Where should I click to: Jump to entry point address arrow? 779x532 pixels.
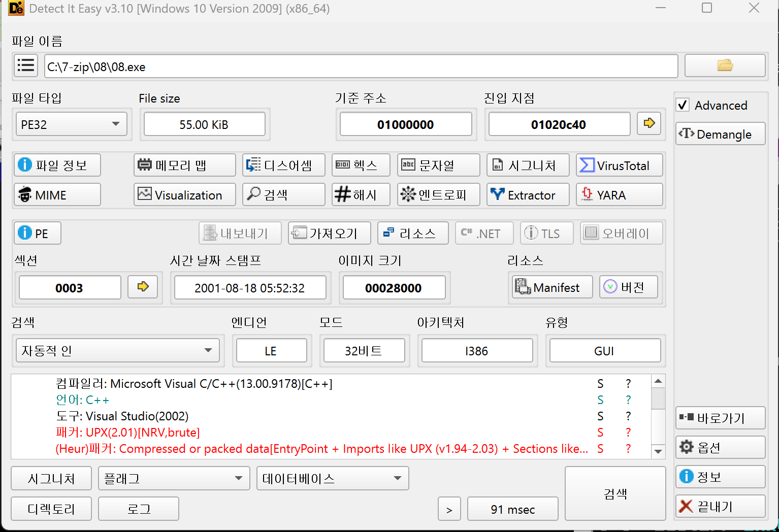point(649,124)
